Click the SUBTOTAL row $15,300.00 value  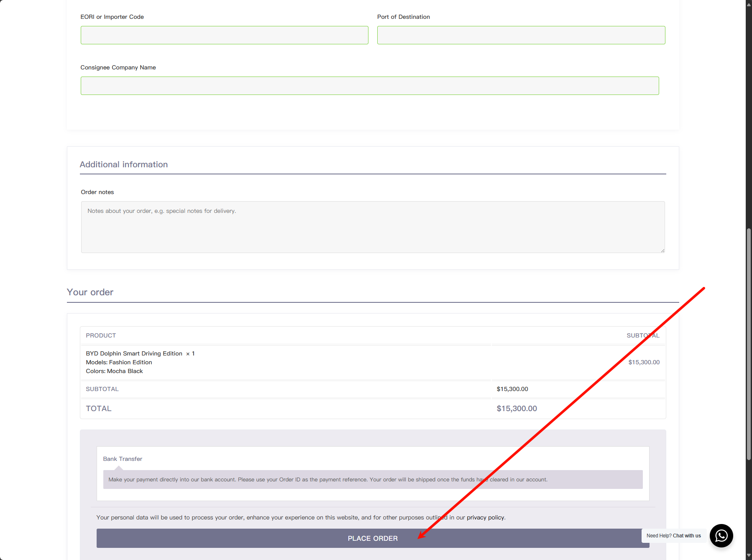[x=512, y=389]
